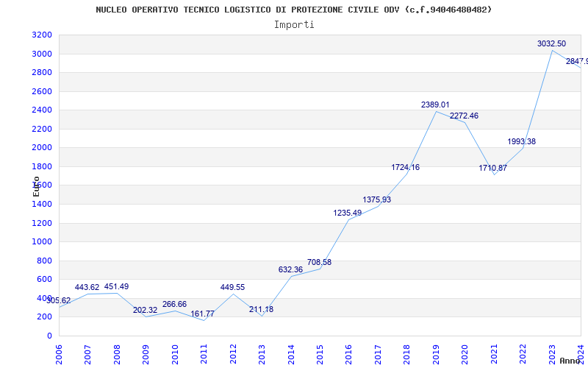
Task: Click the 1800 y-axis value
Action: point(42,166)
